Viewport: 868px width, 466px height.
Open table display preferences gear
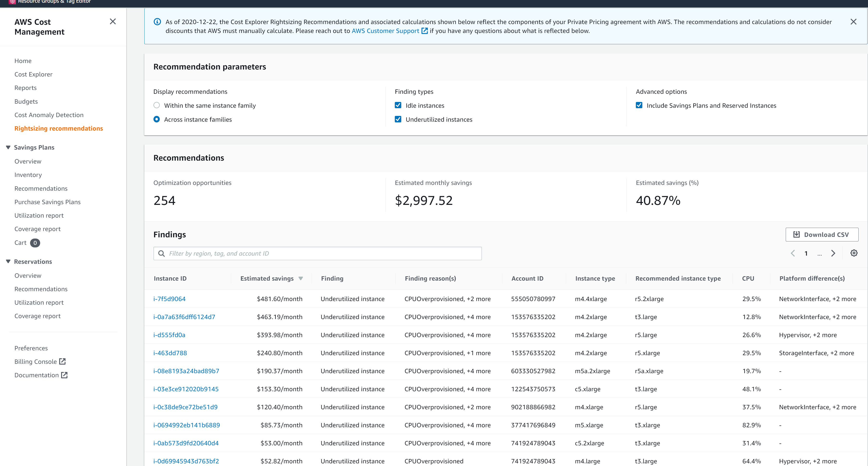(x=854, y=253)
